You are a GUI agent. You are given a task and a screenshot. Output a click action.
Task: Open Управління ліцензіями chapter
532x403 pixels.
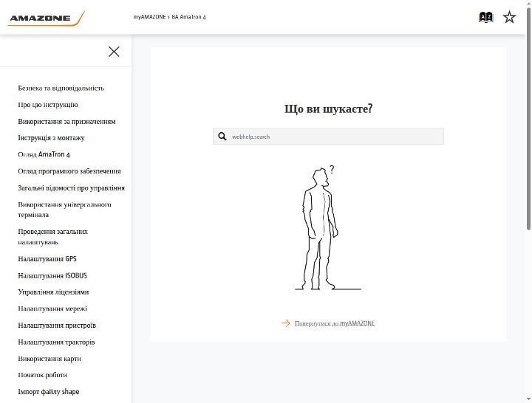coord(53,292)
